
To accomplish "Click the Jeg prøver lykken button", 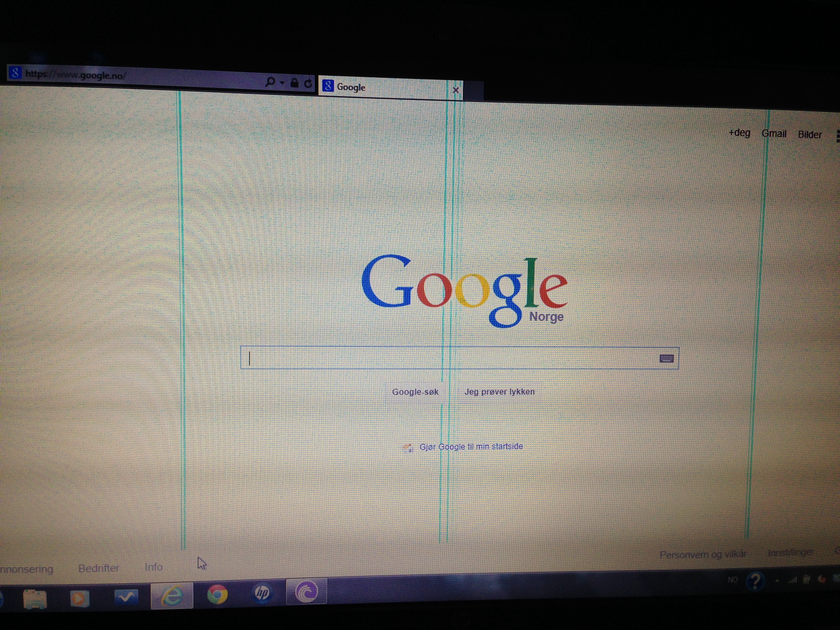I will (x=499, y=391).
